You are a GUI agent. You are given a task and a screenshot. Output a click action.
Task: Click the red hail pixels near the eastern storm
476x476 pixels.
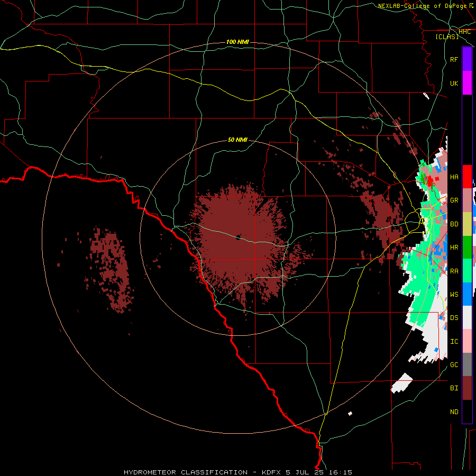tap(431, 181)
